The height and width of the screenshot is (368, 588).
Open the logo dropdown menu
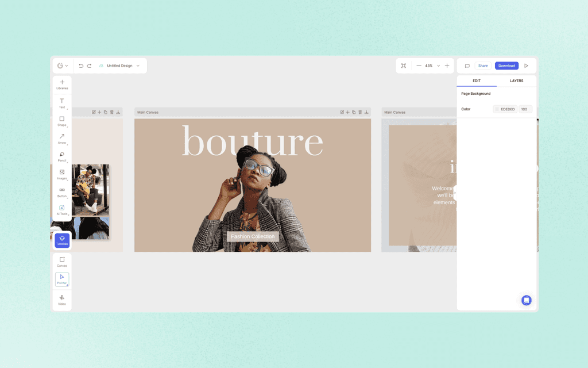pyautogui.click(x=62, y=65)
